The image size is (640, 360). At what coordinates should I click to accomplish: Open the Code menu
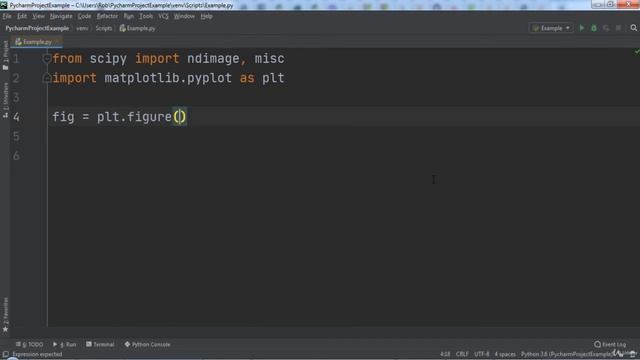coord(84,16)
